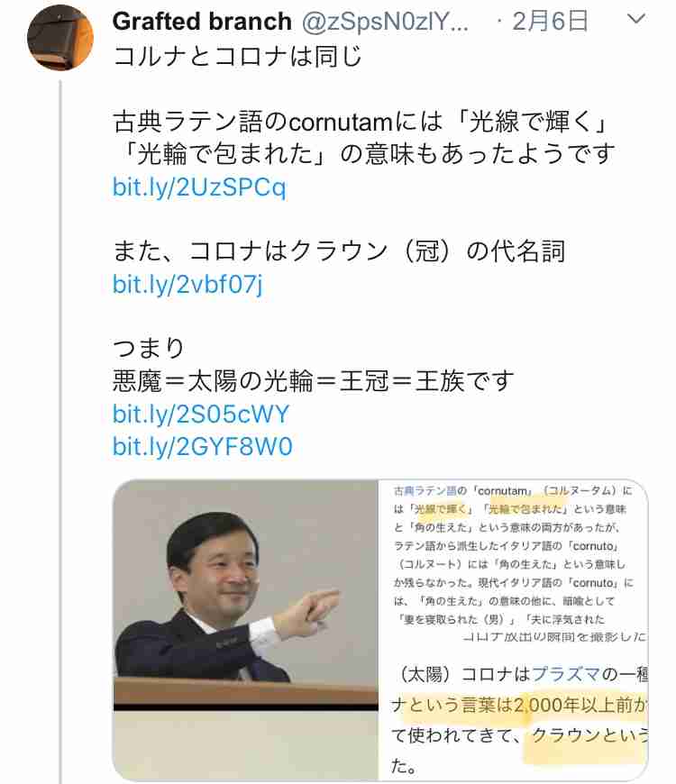Screen dimensions: 676x784
Task: Select the tweet's first line コルナとコロナは同じ
Action: [237, 56]
